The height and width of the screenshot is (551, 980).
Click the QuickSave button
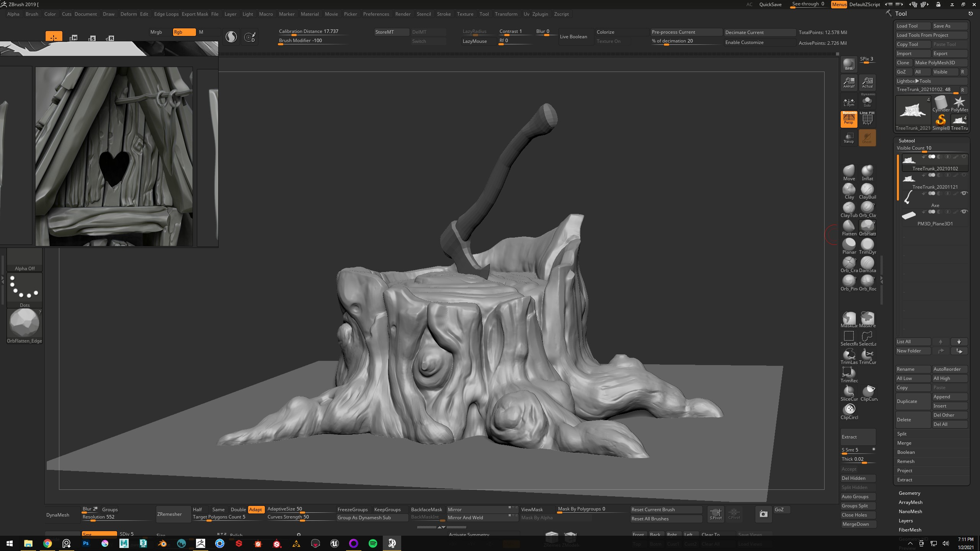(x=770, y=4)
